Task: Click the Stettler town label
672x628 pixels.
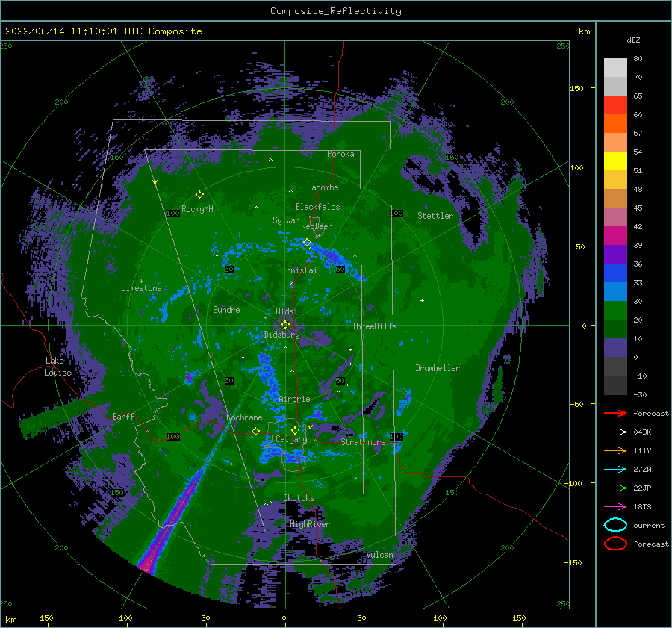Action: 435,216
